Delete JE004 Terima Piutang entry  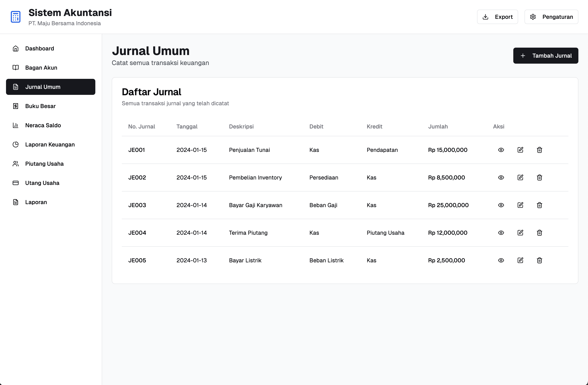[539, 233]
